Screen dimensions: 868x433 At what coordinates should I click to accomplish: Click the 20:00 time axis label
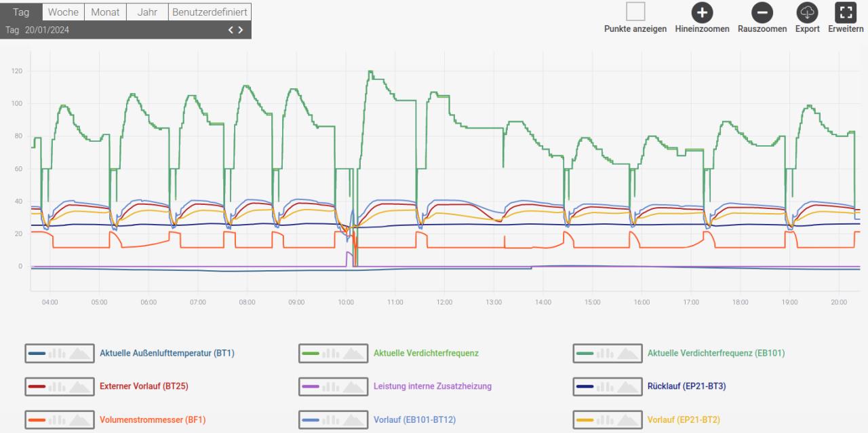(x=839, y=302)
